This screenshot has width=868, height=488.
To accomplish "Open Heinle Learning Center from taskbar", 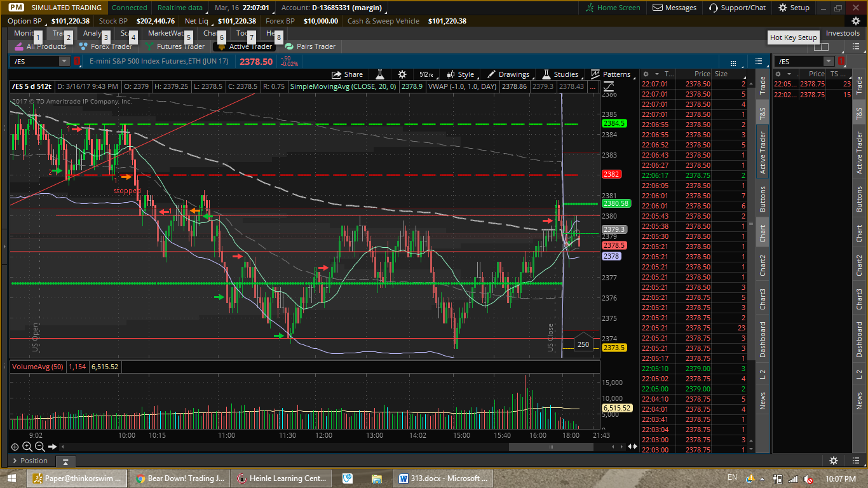I will (281, 478).
